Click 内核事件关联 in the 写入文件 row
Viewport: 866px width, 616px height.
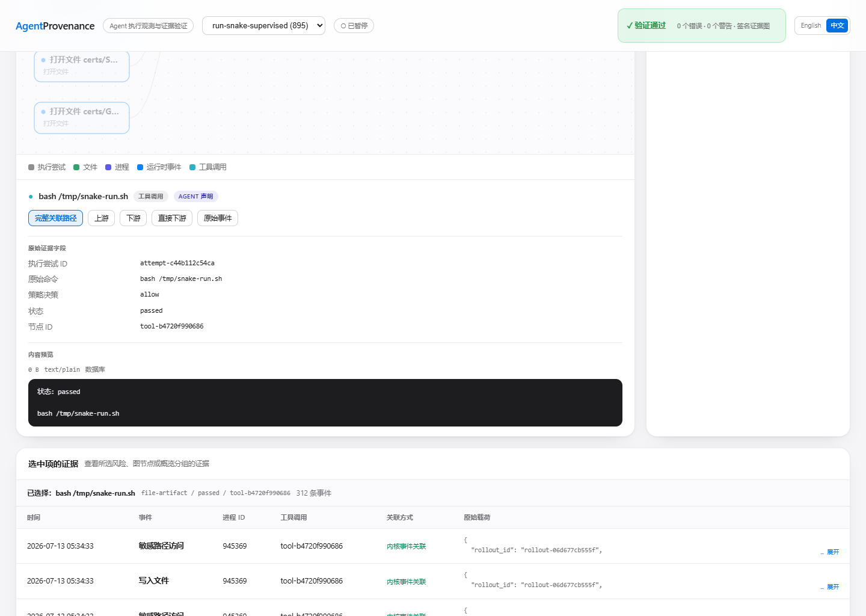click(x=406, y=582)
